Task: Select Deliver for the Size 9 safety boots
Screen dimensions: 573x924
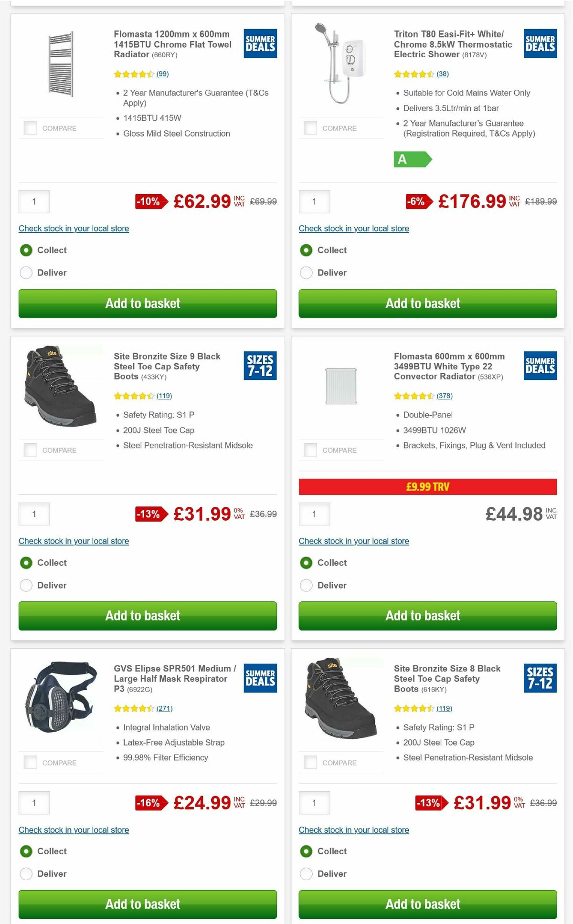Action: coord(26,585)
